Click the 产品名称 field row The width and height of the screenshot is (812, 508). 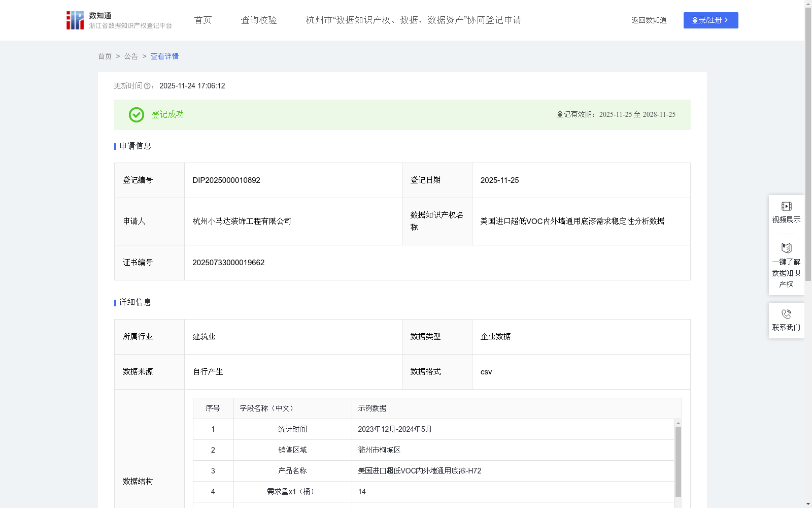point(433,471)
